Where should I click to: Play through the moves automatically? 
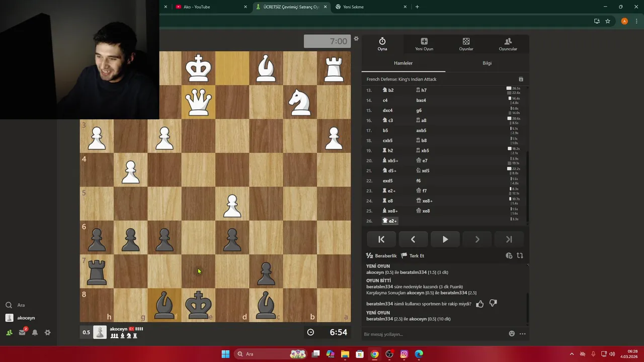pyautogui.click(x=445, y=239)
